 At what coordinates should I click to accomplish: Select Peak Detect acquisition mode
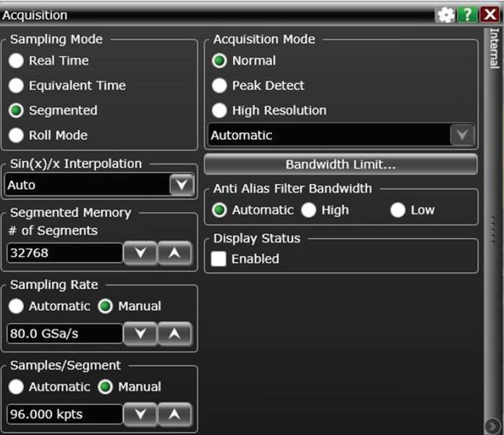coord(220,85)
